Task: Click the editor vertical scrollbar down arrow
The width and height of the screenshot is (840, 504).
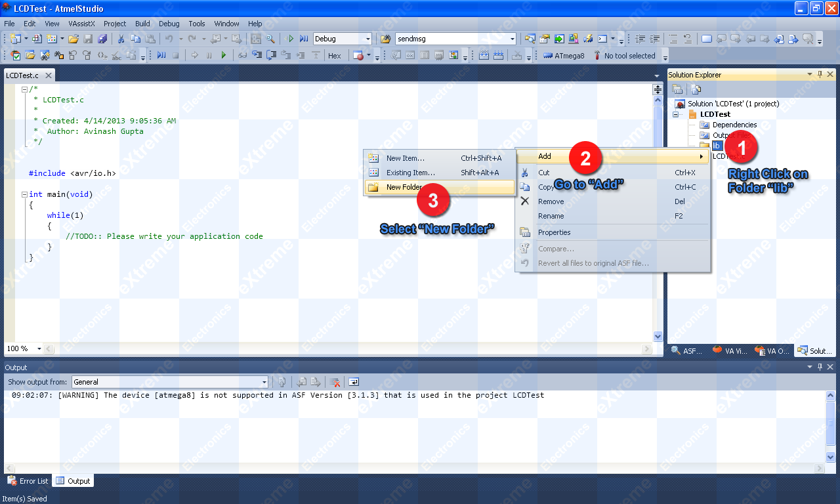Action: click(658, 336)
